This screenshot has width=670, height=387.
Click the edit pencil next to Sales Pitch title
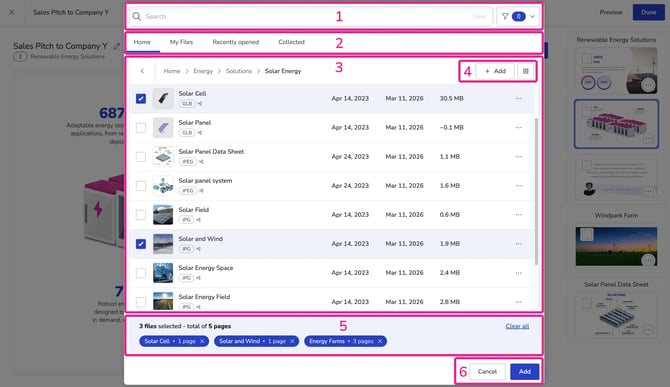[116, 46]
